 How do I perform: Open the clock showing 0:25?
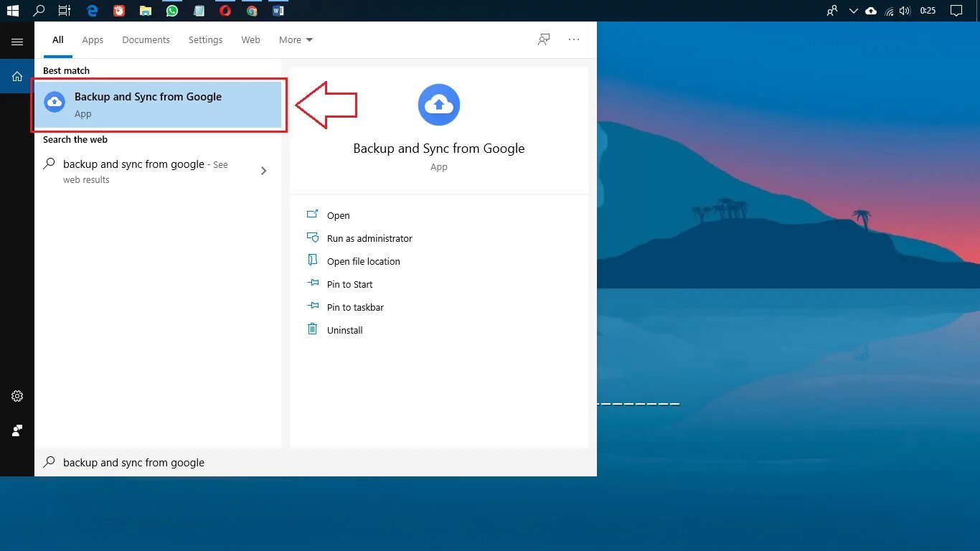coord(928,11)
